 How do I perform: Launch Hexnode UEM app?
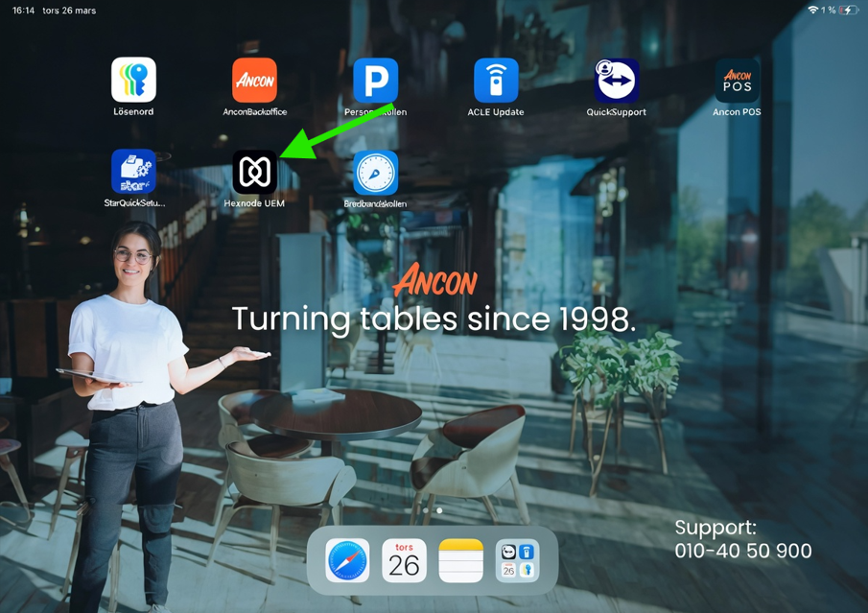click(x=254, y=172)
